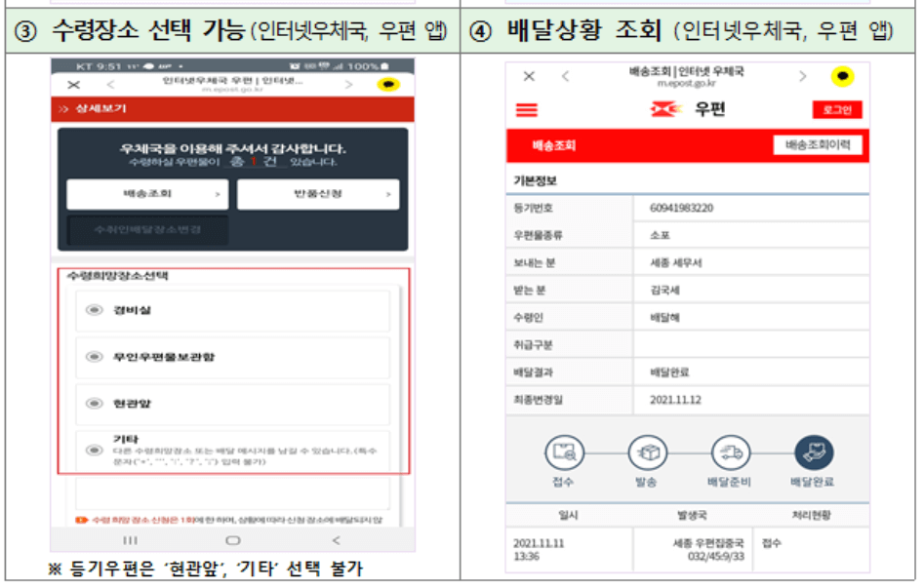Select the 현관앞 radio option
Screen dimensions: 923x588
pos(95,403)
